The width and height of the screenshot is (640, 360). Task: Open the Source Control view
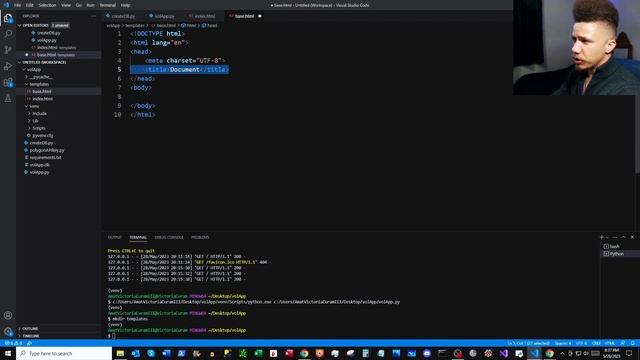[x=8, y=50]
